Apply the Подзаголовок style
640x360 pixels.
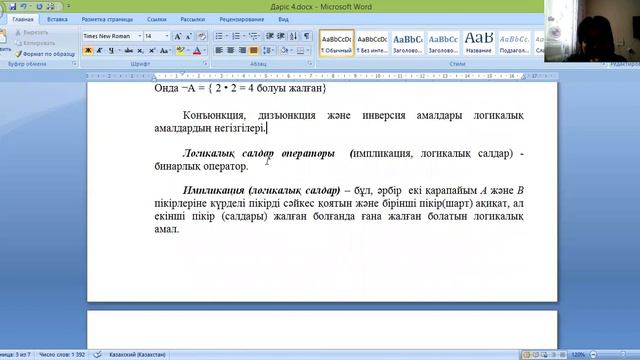tap(514, 43)
